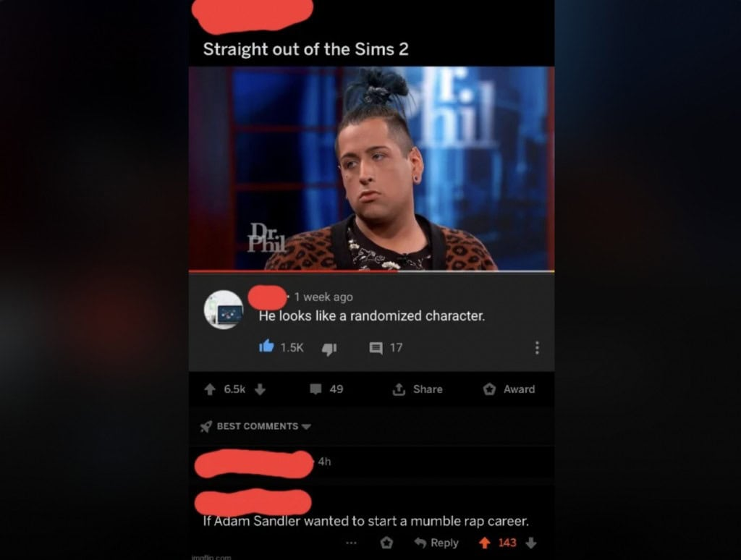This screenshot has height=560, width=741.
Task: Like the randomized character YouTube comment
Action: [266, 347]
